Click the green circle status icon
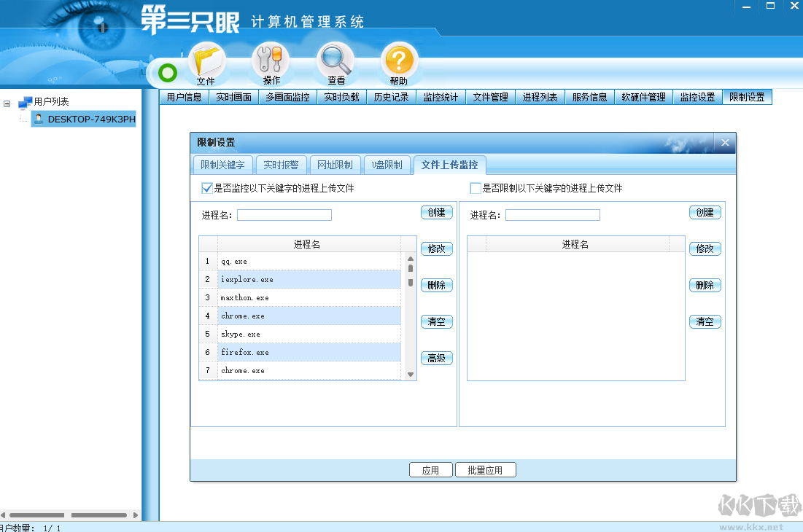This screenshot has width=803, height=532. (x=168, y=73)
